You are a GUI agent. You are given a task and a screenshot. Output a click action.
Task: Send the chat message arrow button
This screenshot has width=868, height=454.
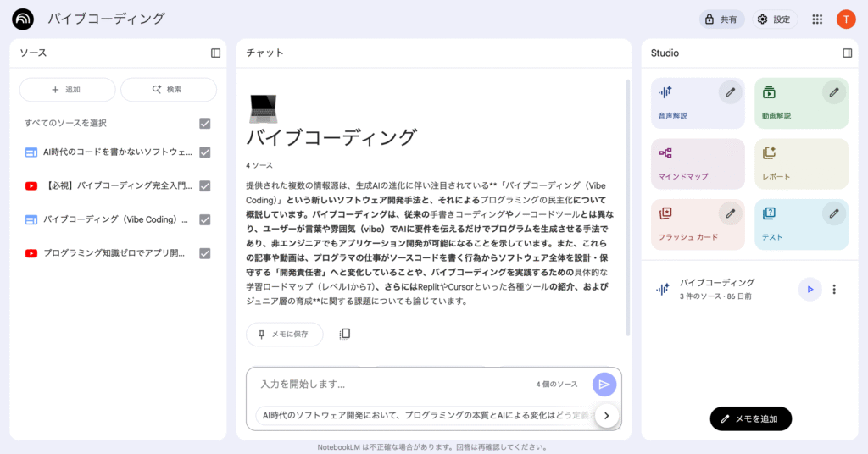click(604, 384)
